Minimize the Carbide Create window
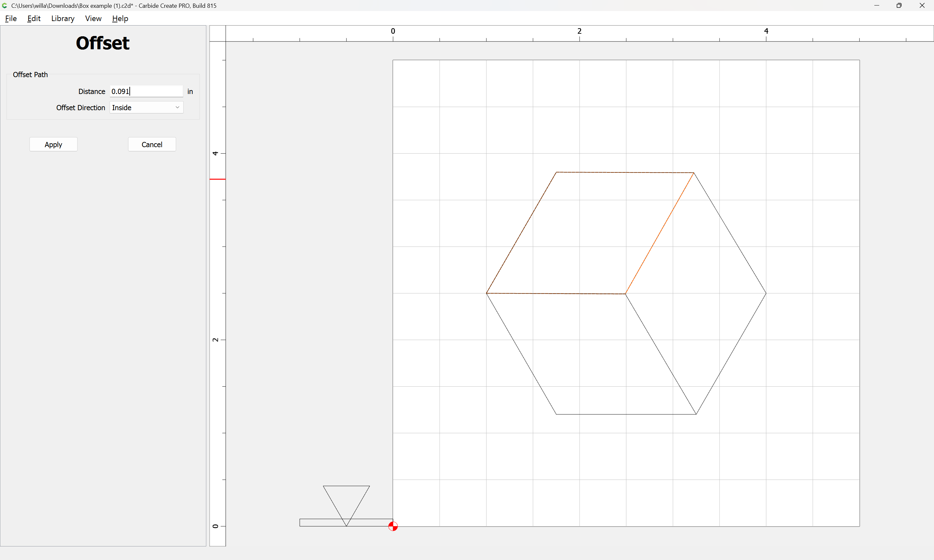Viewport: 934px width, 560px height. tap(877, 6)
